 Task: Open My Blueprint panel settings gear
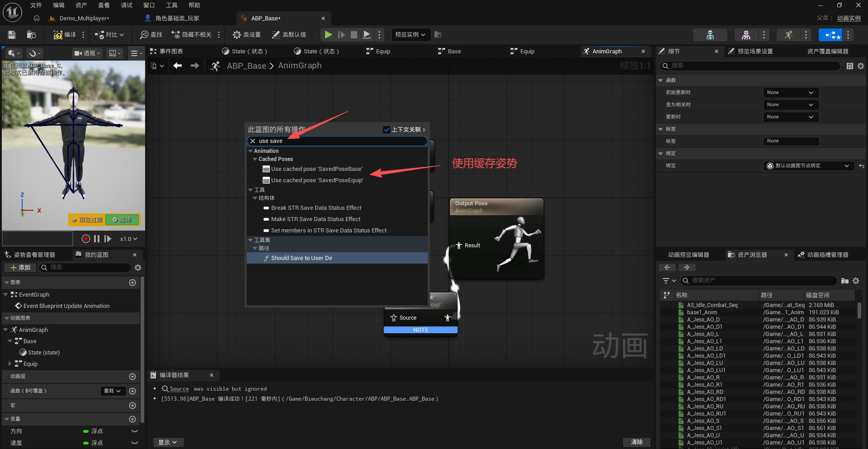pos(138,268)
